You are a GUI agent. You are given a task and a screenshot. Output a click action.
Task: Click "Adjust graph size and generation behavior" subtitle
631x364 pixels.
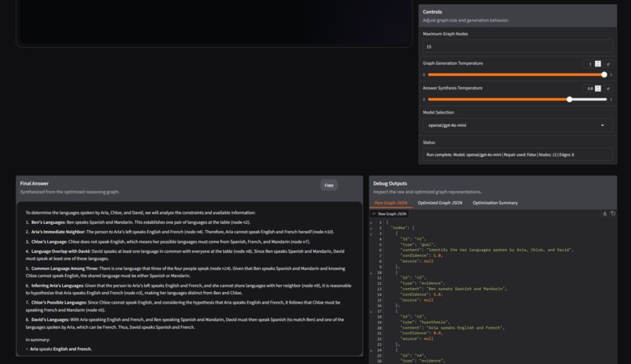tap(466, 20)
